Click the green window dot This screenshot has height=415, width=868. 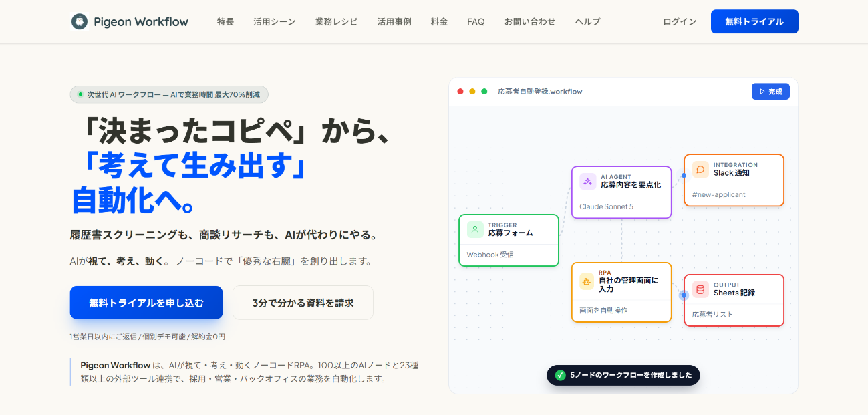(484, 92)
